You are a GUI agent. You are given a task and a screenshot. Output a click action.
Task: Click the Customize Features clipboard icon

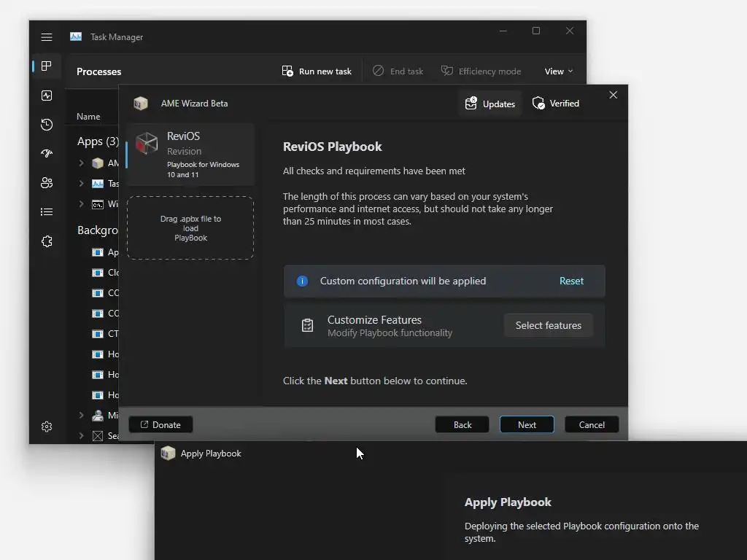[307, 325]
